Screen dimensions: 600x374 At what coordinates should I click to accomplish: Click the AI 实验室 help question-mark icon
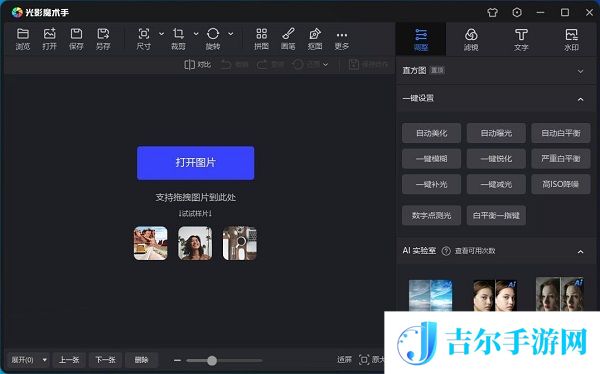pos(446,251)
